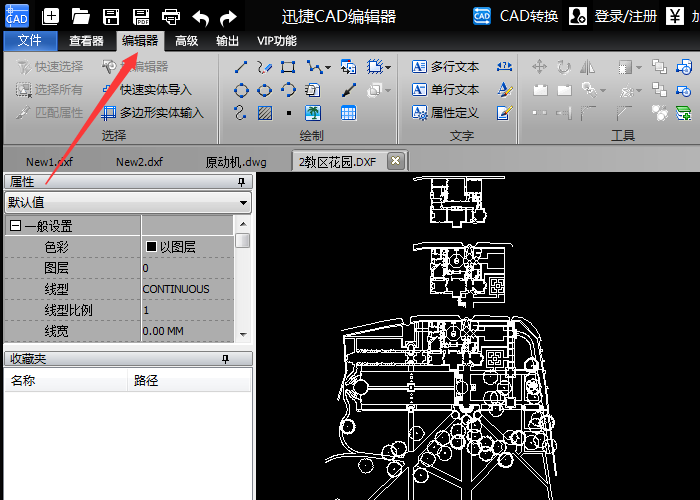
Task: Collapse the 一般设置 section
Action: click(15, 226)
